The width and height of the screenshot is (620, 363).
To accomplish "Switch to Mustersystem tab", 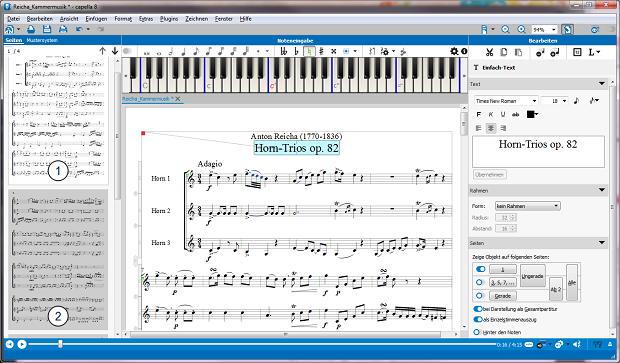I will coord(42,40).
